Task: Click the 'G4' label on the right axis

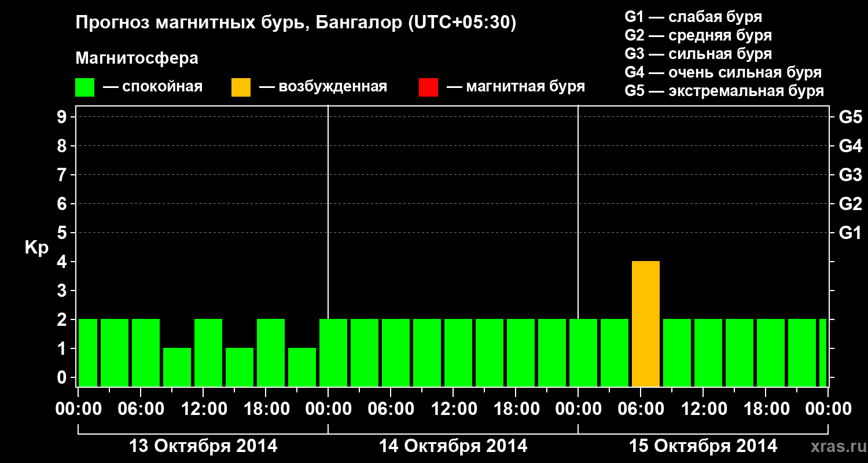Action: coord(850,146)
